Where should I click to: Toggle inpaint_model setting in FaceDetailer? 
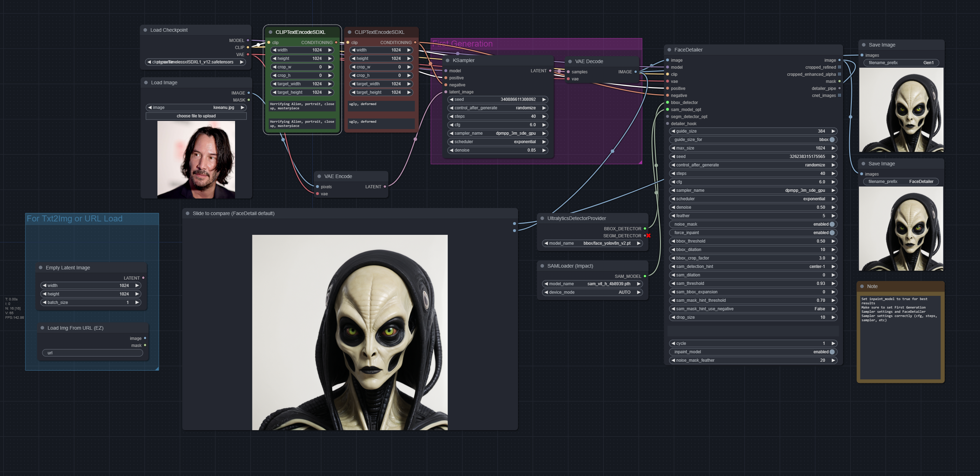click(832, 352)
